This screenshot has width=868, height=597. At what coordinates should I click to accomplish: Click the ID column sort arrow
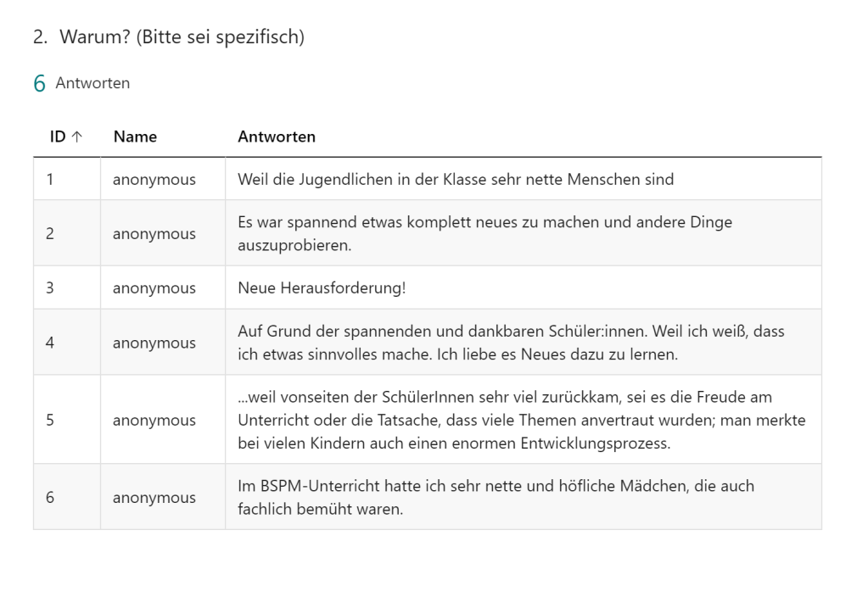77,137
